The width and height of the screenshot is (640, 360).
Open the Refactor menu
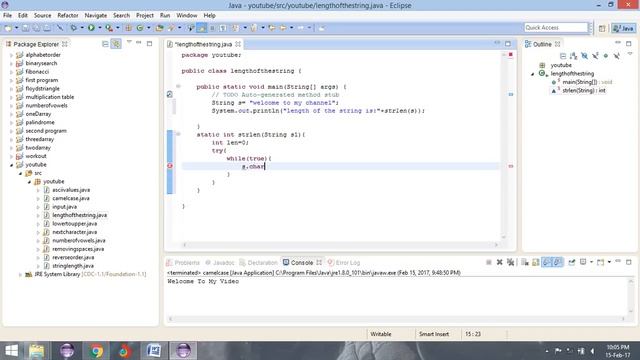(68, 16)
